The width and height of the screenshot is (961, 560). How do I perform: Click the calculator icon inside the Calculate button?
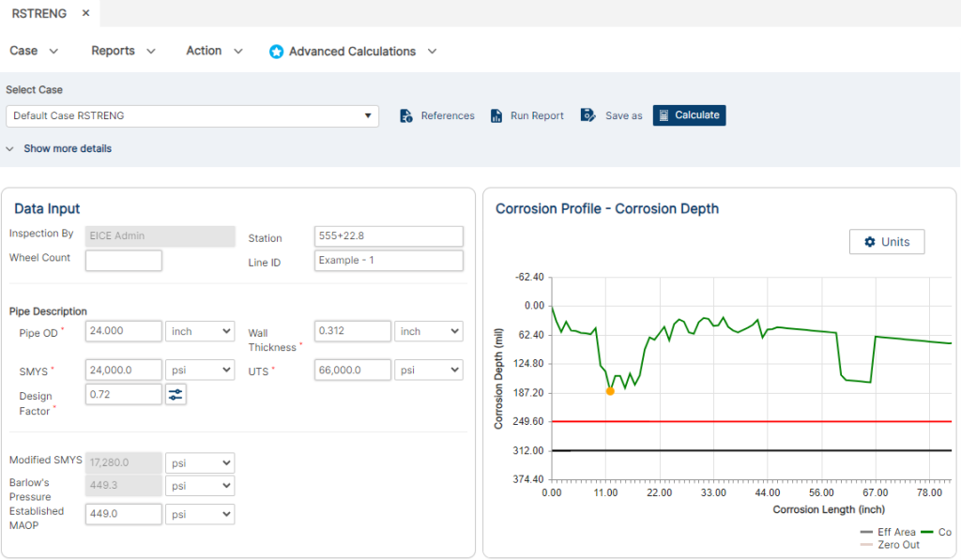(x=666, y=115)
